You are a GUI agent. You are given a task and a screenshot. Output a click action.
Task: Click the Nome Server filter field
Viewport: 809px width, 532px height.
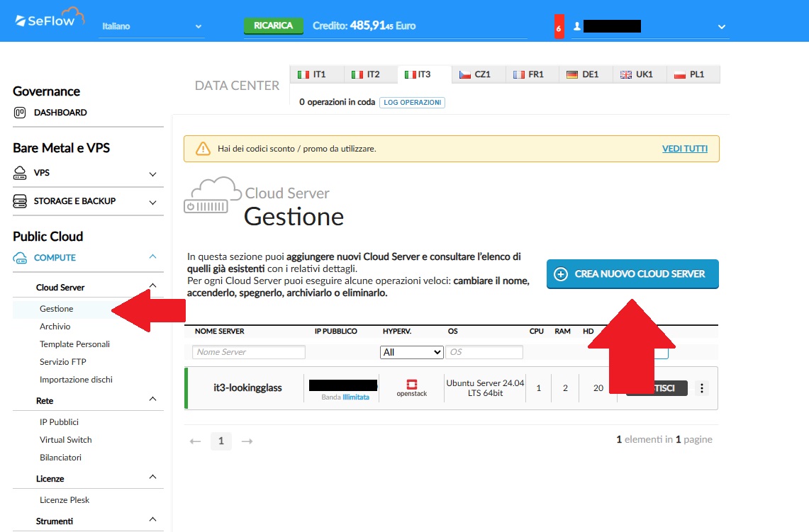pyautogui.click(x=248, y=352)
